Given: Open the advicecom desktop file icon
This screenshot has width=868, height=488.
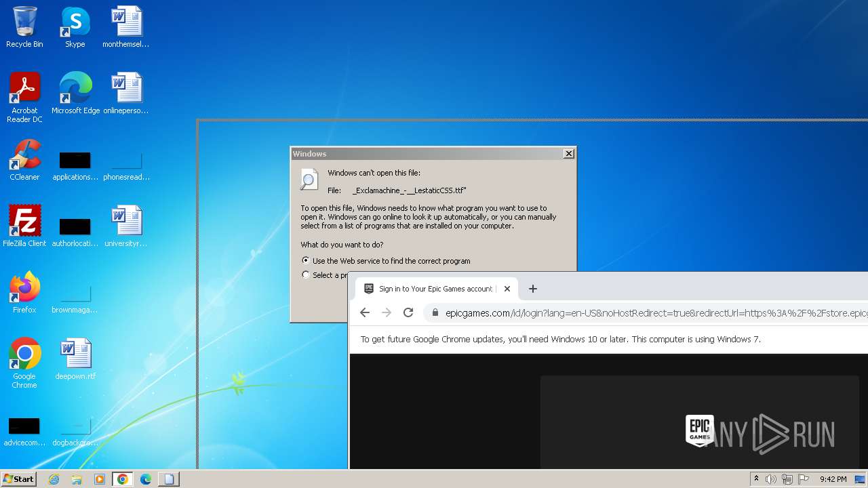Looking at the screenshot, I should pyautogui.click(x=24, y=432).
